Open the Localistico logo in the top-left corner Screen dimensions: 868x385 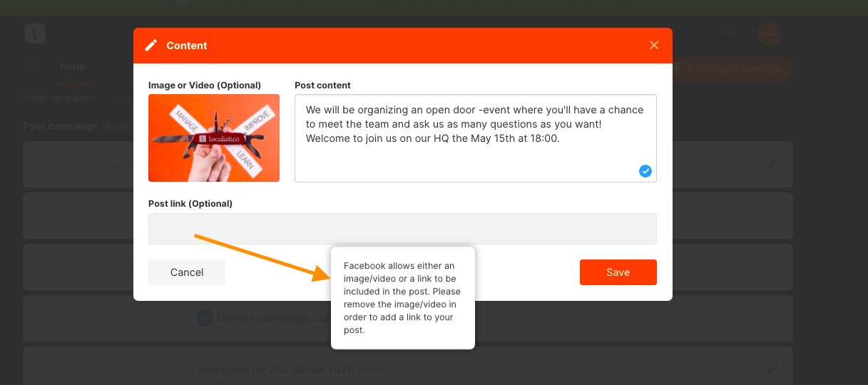[x=35, y=34]
